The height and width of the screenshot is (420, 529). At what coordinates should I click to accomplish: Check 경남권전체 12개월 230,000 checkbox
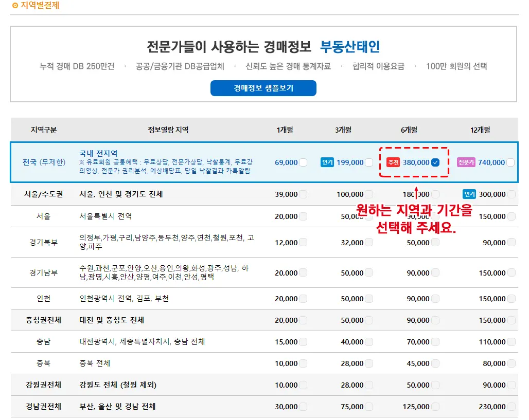tap(510, 407)
